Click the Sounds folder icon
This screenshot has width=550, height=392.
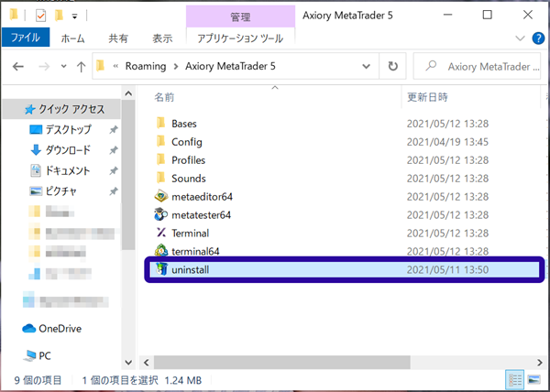pyautogui.click(x=160, y=178)
